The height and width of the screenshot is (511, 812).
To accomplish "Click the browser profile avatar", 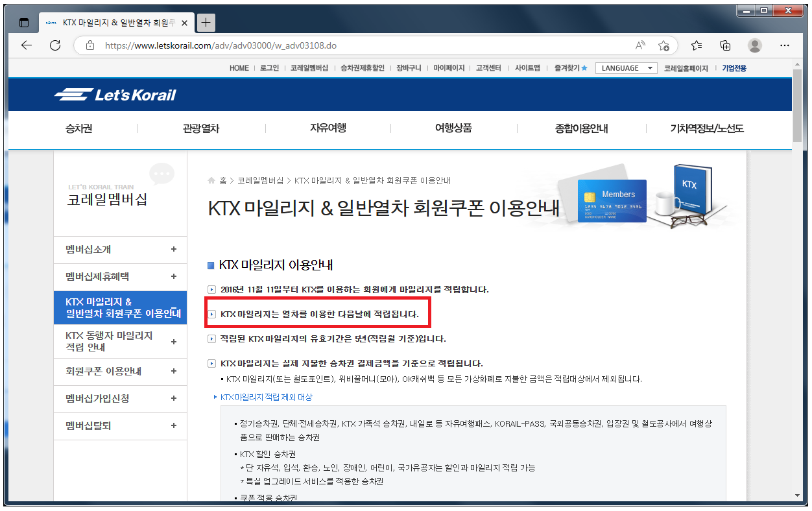I will coord(754,45).
